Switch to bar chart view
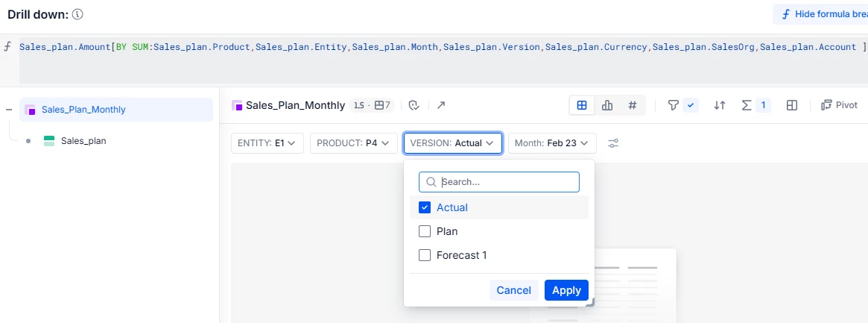868x323 pixels. pyautogui.click(x=607, y=106)
